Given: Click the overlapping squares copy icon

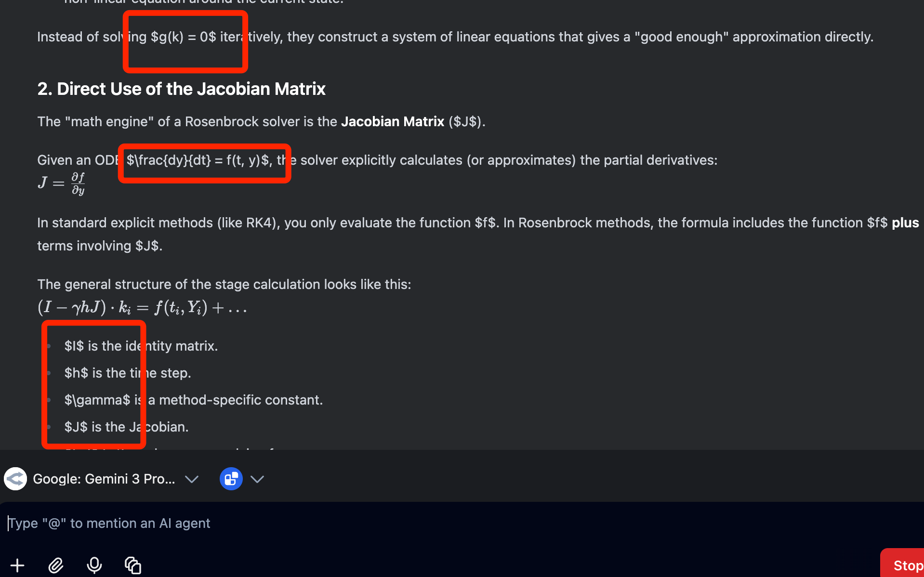Looking at the screenshot, I should (133, 565).
